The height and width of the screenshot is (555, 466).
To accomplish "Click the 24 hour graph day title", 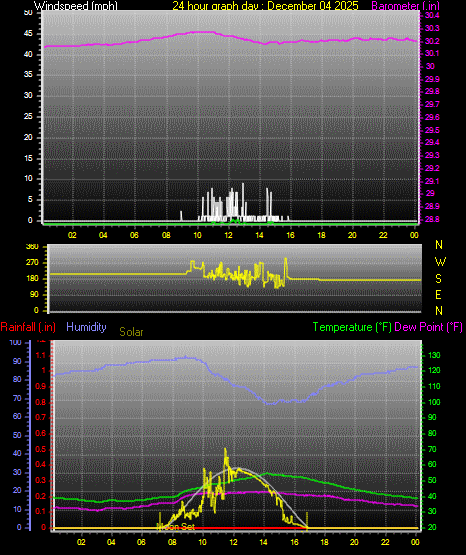I will click(265, 6).
